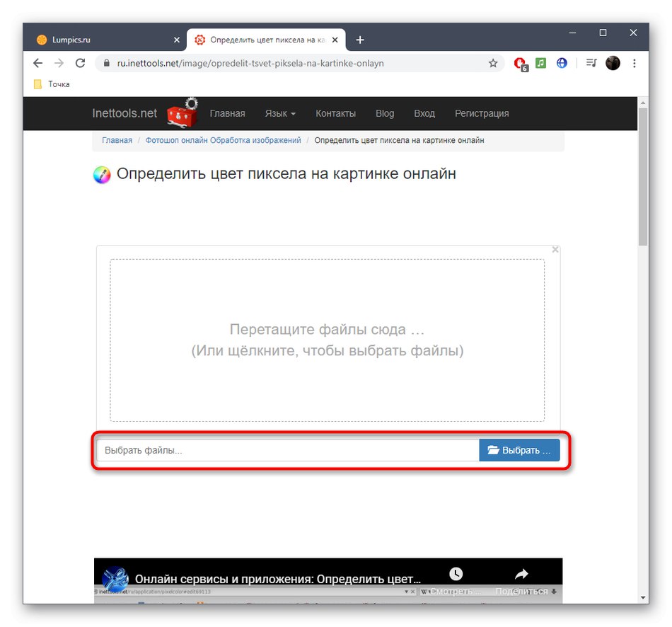Click the page vertical scrollbar thumb
Viewport: 672px width, 627px height.
pos(643,177)
